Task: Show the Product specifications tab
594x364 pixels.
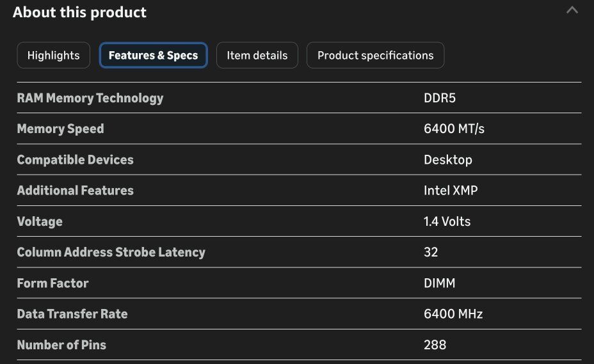Action: coord(375,56)
